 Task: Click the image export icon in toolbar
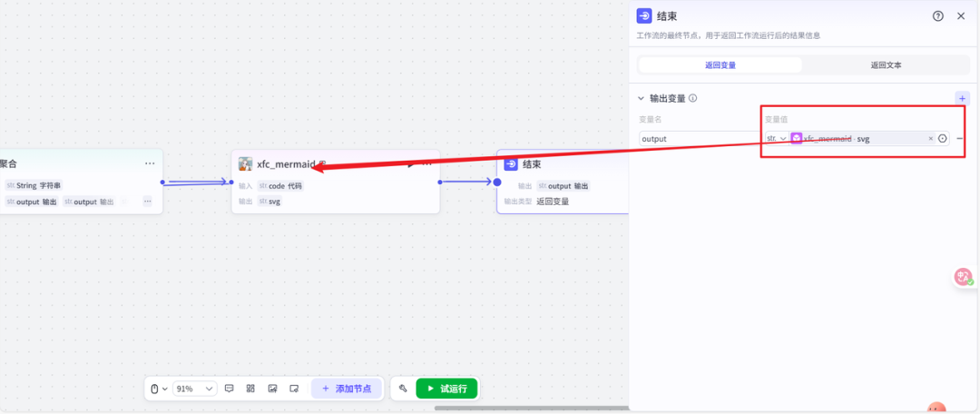[x=272, y=389]
